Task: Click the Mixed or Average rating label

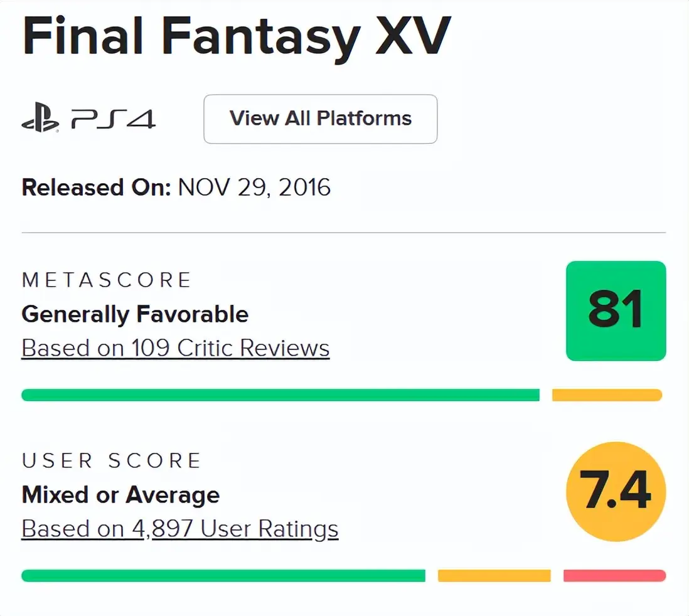Action: click(120, 495)
